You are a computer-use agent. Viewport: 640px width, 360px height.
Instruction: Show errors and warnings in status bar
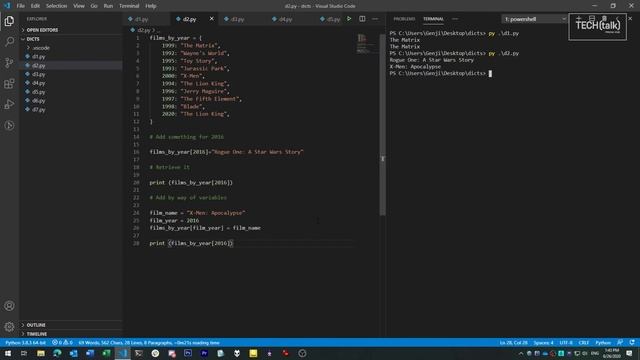(62, 342)
